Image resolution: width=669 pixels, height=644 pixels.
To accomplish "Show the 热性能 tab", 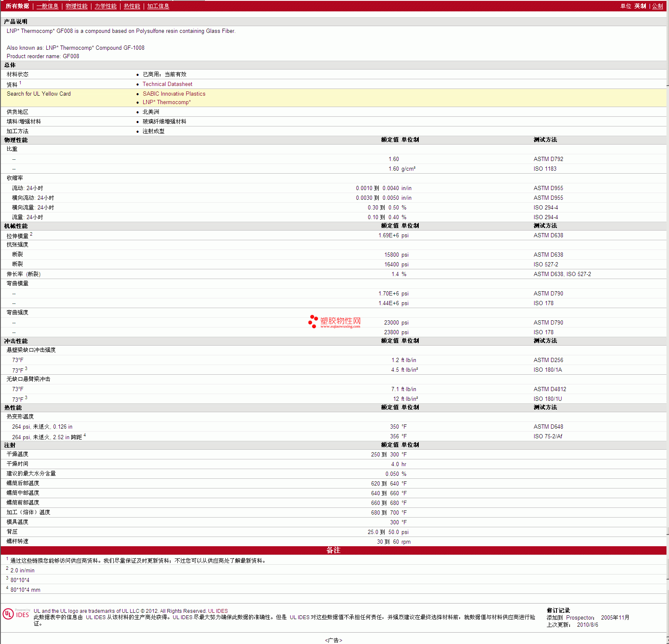I will coord(131,6).
